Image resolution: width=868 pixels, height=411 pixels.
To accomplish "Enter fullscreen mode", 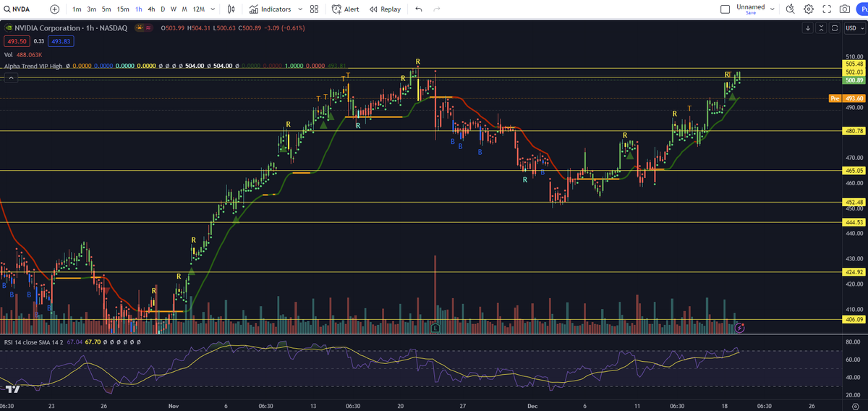I will coord(827,9).
